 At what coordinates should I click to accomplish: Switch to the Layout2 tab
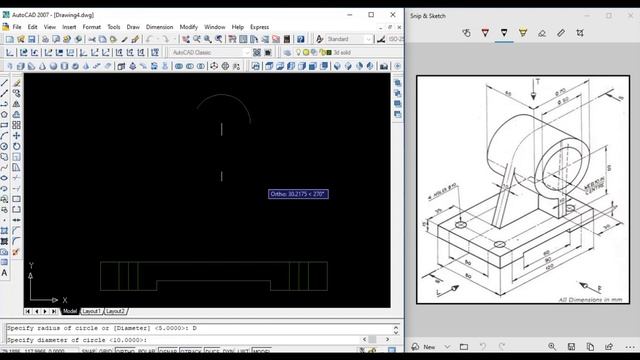point(116,311)
